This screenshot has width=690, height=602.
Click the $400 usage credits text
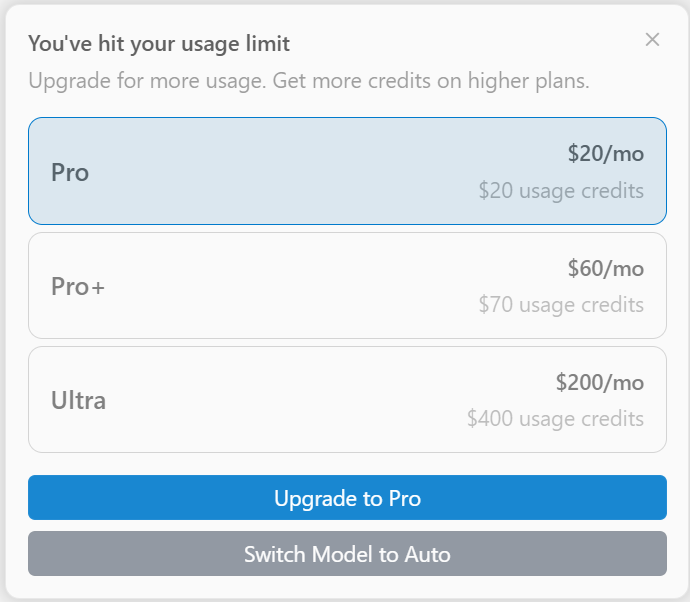(x=555, y=418)
